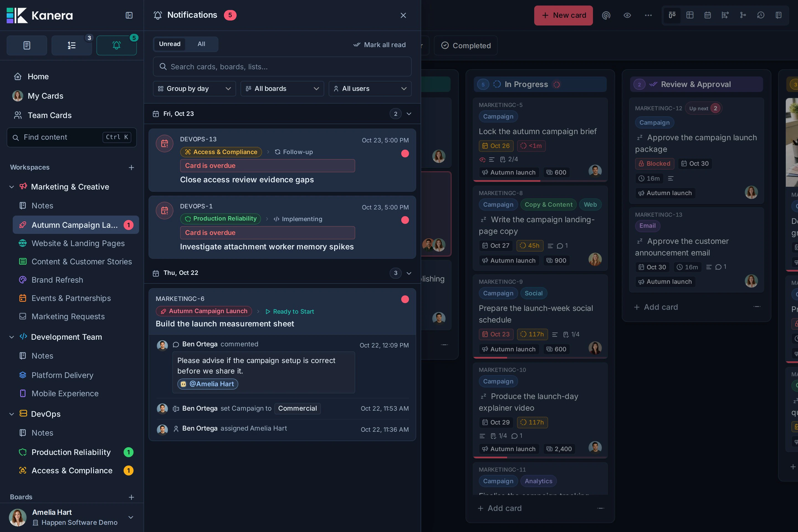Mark DEVOPS-13 notification read via red dot

click(x=405, y=153)
